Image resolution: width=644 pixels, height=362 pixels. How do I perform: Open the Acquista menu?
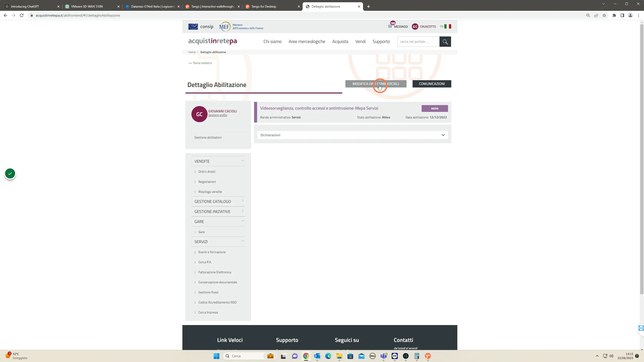point(340,41)
